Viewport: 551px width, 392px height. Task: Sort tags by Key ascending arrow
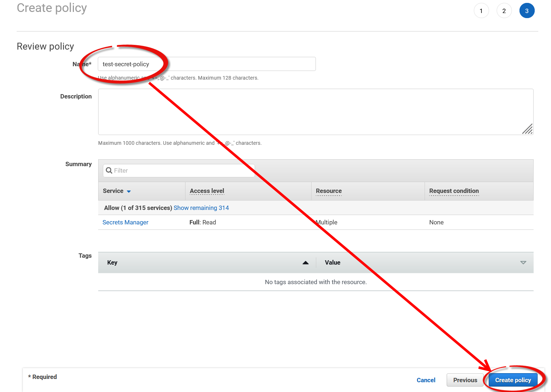pyautogui.click(x=305, y=263)
